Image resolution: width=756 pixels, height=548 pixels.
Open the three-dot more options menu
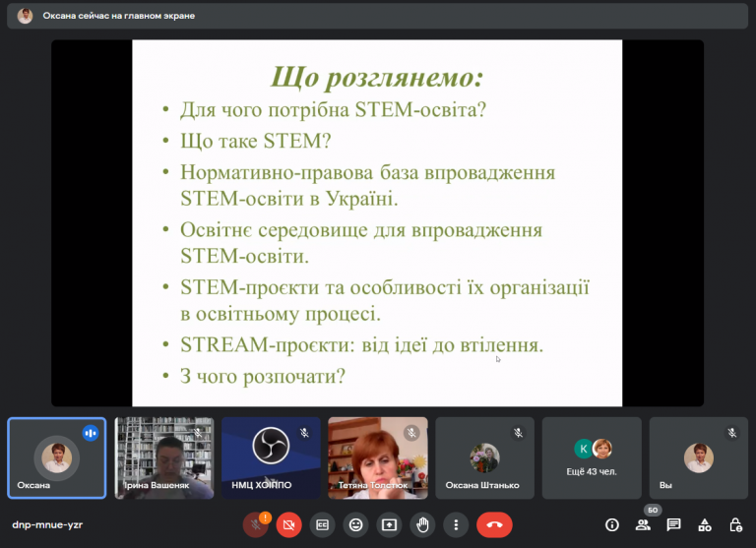(x=456, y=524)
